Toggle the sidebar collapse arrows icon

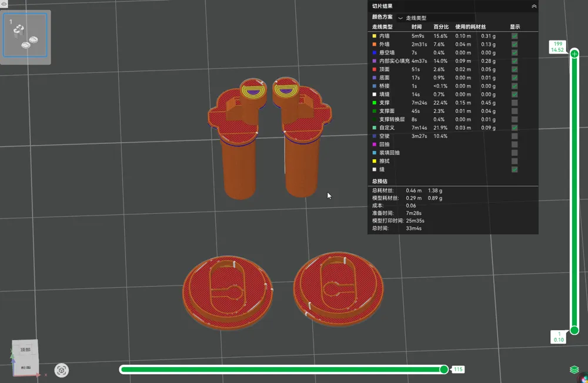tap(4, 4)
